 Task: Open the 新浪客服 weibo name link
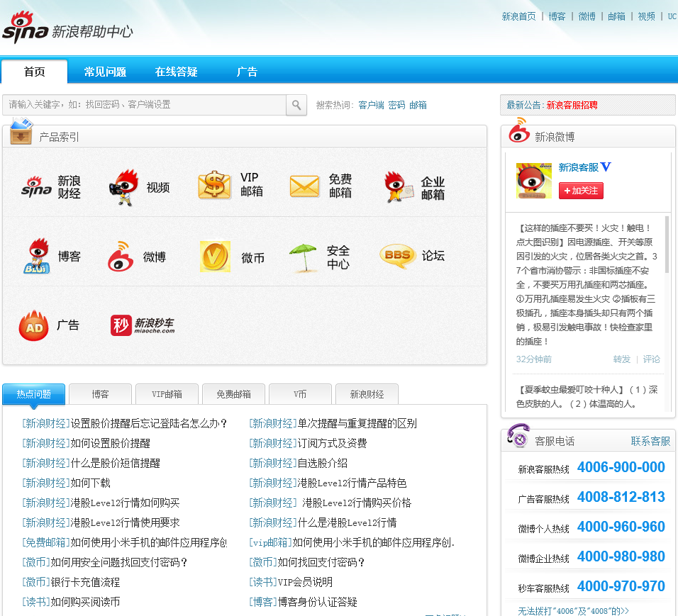[x=579, y=167]
